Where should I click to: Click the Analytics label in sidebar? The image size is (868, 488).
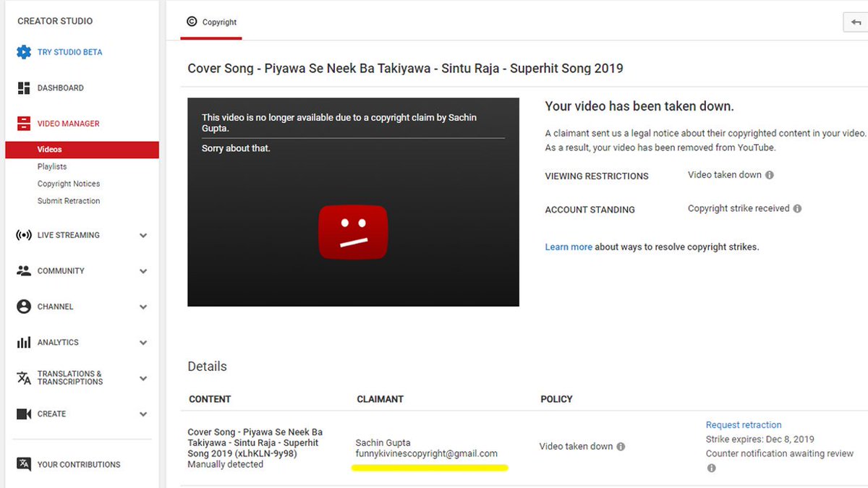coord(58,343)
